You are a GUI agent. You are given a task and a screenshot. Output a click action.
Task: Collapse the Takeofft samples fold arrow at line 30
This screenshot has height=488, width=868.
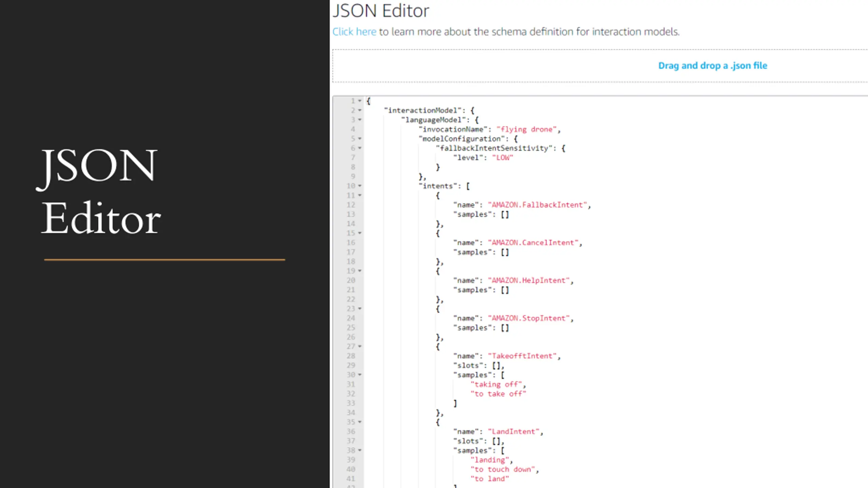point(360,375)
